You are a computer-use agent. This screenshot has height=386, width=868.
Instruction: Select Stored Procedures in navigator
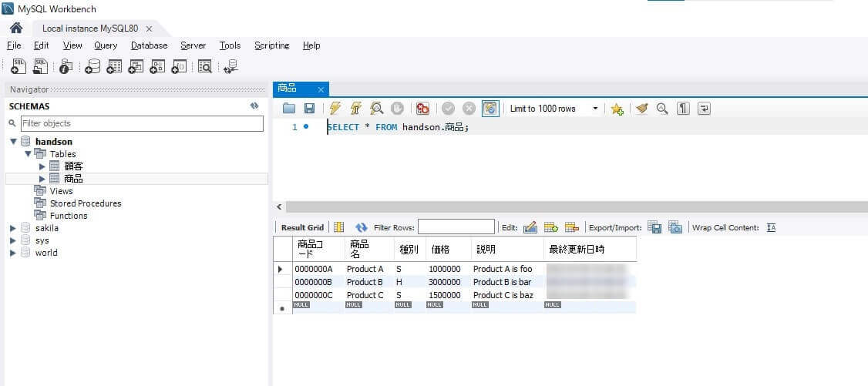(x=86, y=203)
